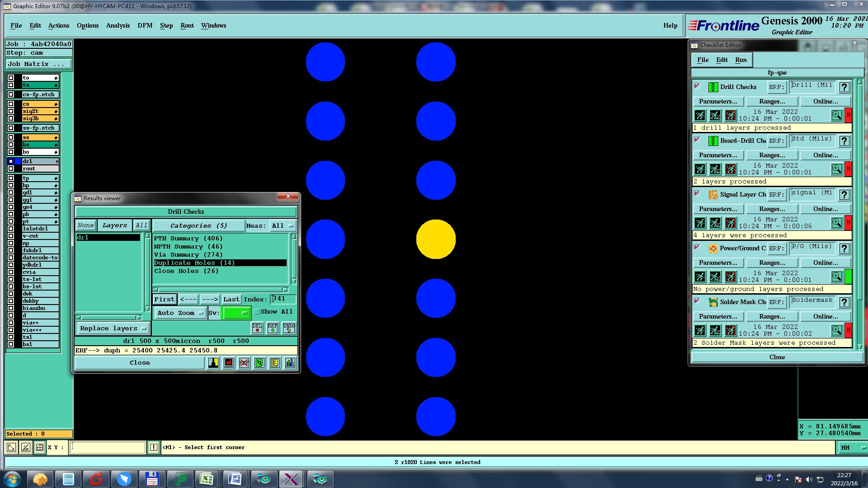Click the question mark help icon for Solder Mask check
Image resolution: width=868 pixels, height=488 pixels.
pyautogui.click(x=844, y=302)
